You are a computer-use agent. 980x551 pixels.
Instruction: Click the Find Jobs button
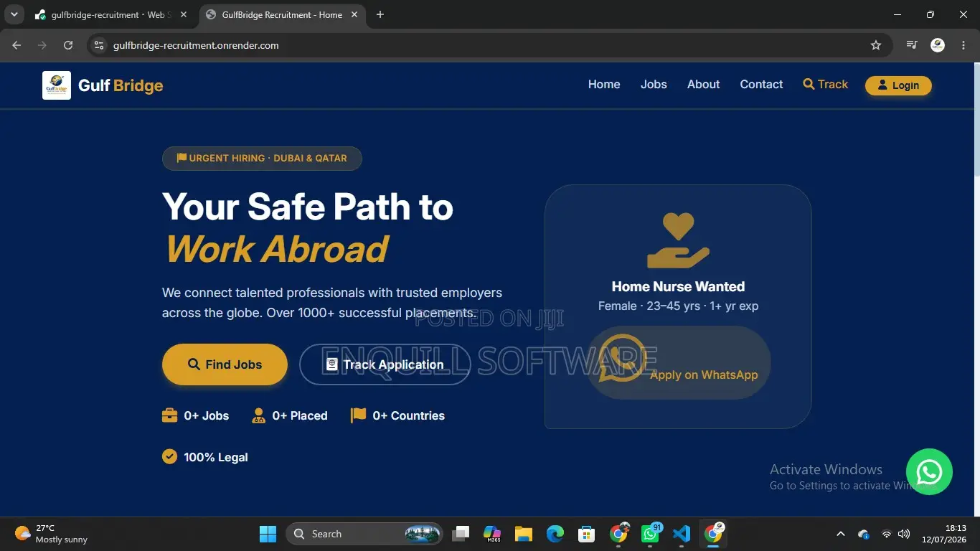pyautogui.click(x=225, y=364)
